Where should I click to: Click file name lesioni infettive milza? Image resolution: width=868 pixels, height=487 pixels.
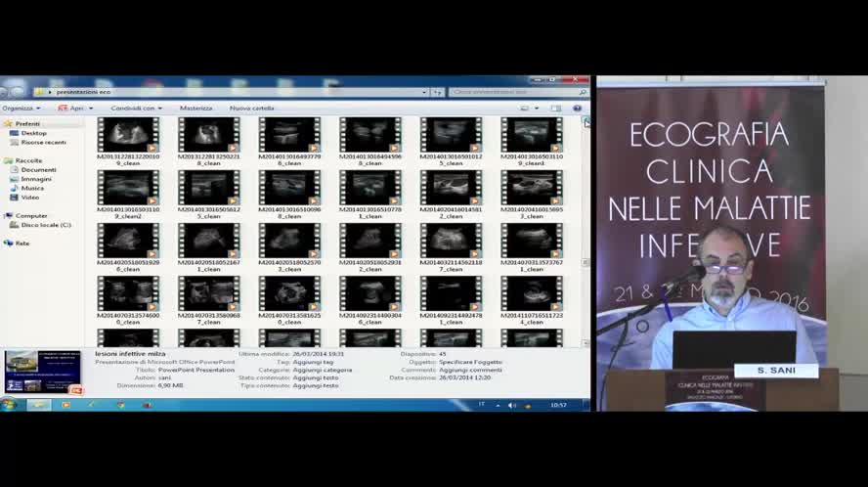pyautogui.click(x=130, y=353)
